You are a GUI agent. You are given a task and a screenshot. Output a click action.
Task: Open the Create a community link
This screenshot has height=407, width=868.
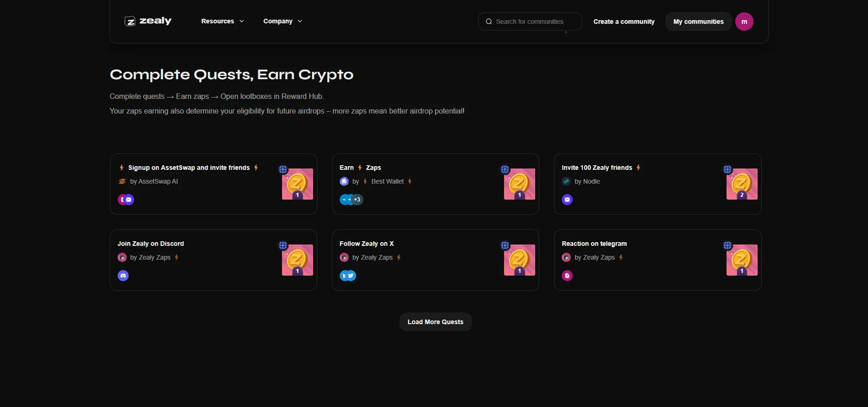click(624, 22)
